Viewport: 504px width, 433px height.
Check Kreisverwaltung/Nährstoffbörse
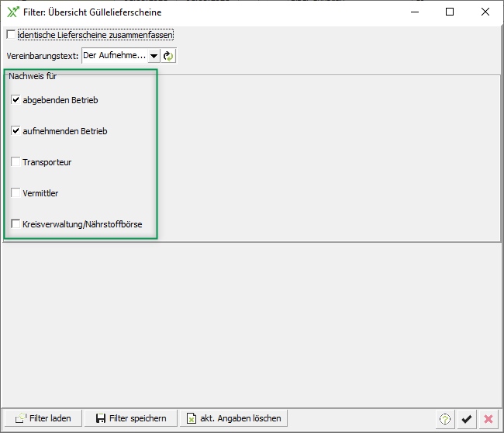click(x=16, y=224)
